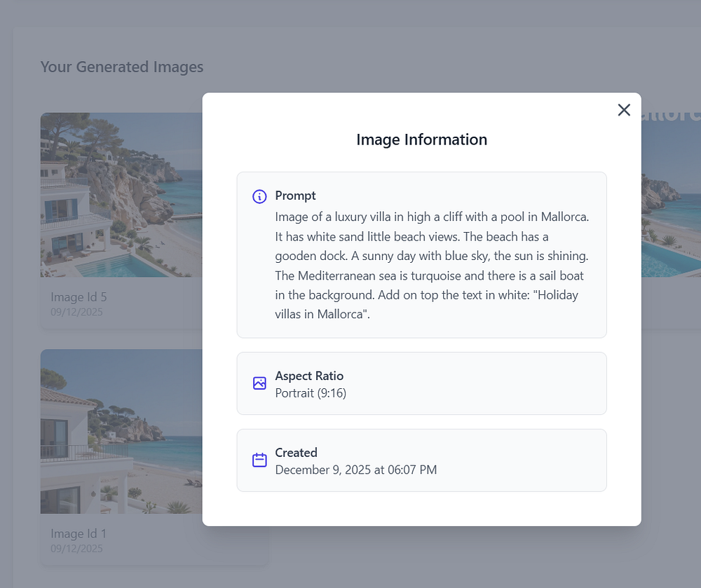Click the prompt paragraph about Mallorca villa

point(432,266)
